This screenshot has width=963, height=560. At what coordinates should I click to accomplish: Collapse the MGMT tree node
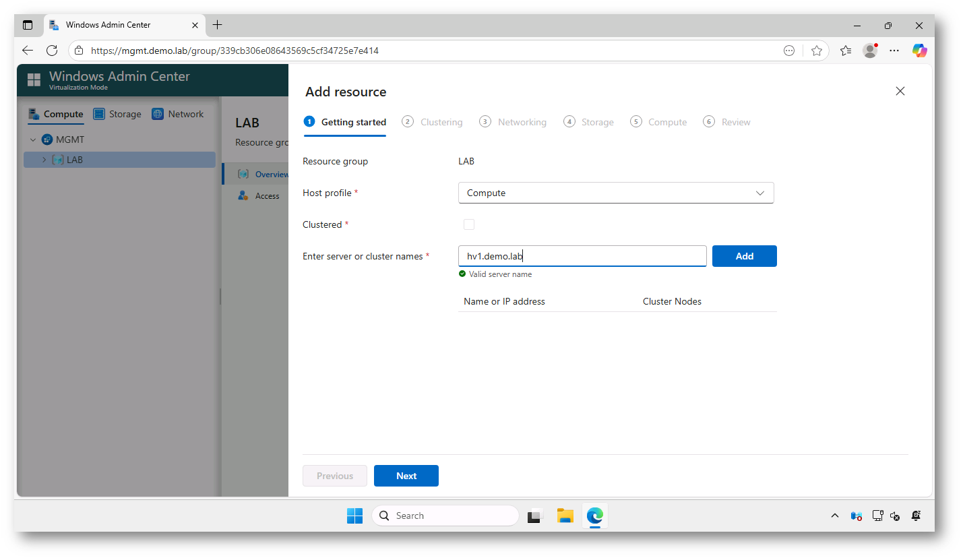(x=32, y=140)
